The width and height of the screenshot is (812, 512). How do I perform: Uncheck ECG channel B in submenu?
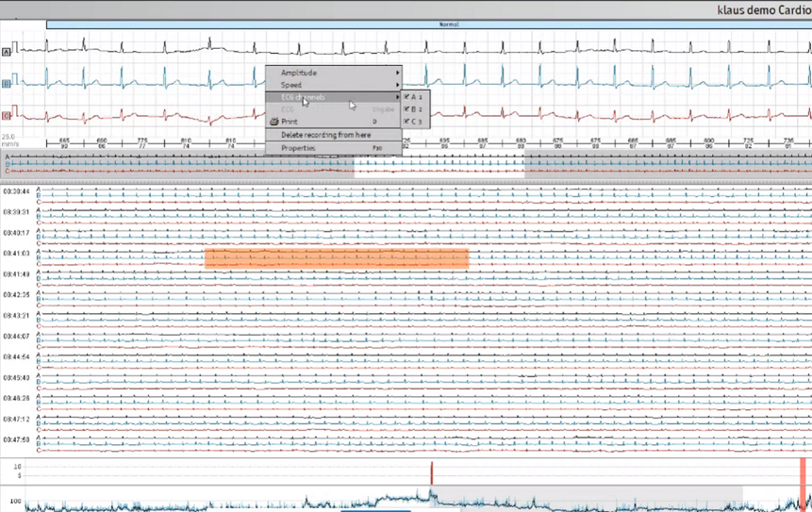[x=406, y=109]
